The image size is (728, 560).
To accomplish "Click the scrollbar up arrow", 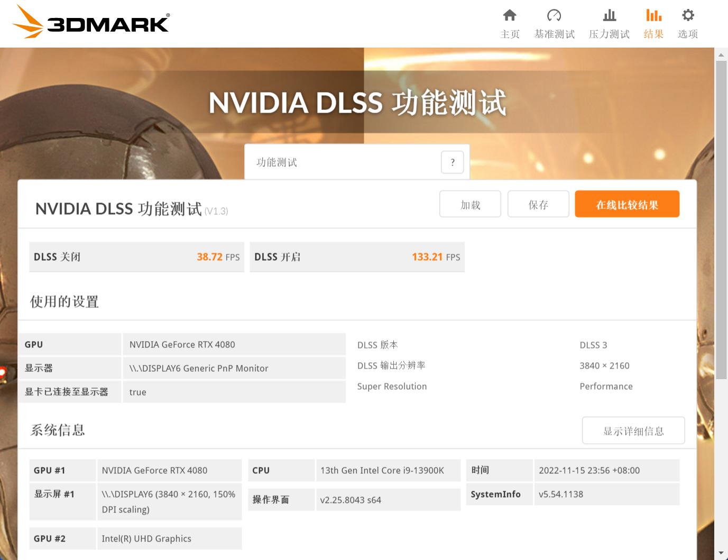I will [721, 54].
